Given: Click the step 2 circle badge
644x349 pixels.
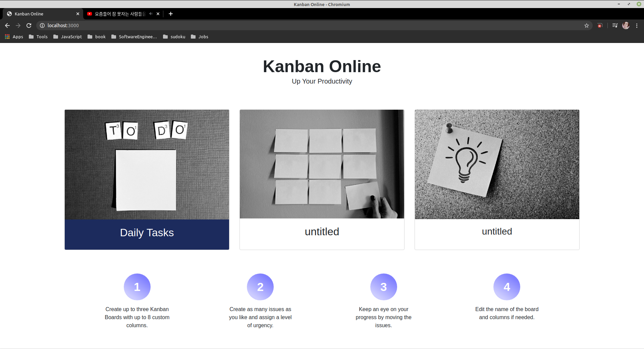Looking at the screenshot, I should [260, 287].
